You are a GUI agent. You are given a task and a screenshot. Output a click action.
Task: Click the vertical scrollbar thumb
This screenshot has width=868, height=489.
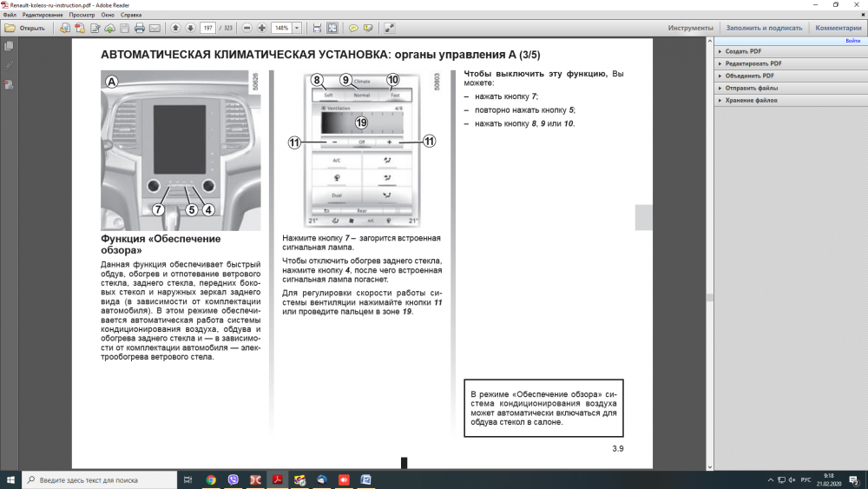[710, 297]
